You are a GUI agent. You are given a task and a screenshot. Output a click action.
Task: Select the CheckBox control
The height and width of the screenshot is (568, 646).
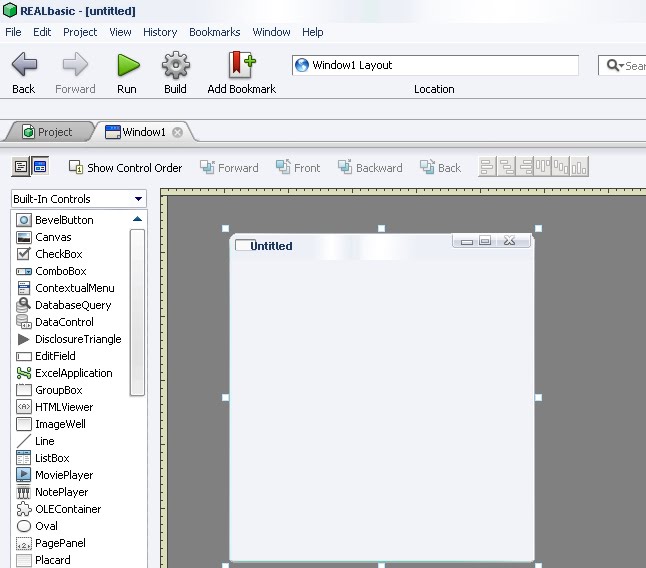[49, 254]
